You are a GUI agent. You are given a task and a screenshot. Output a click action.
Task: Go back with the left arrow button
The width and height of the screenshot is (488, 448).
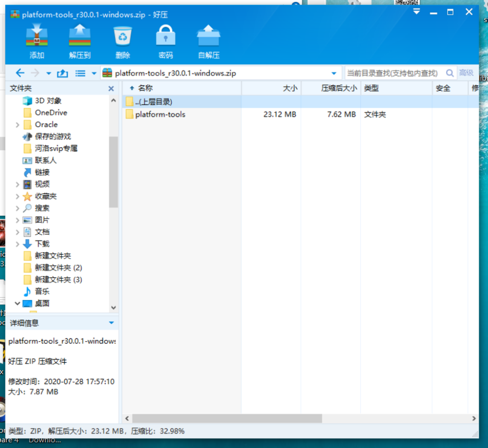pyautogui.click(x=20, y=73)
